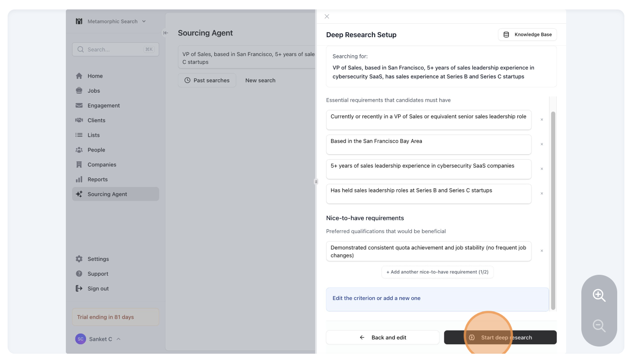Click the zoom out magnifier icon
The image size is (632, 364).
pos(599,325)
